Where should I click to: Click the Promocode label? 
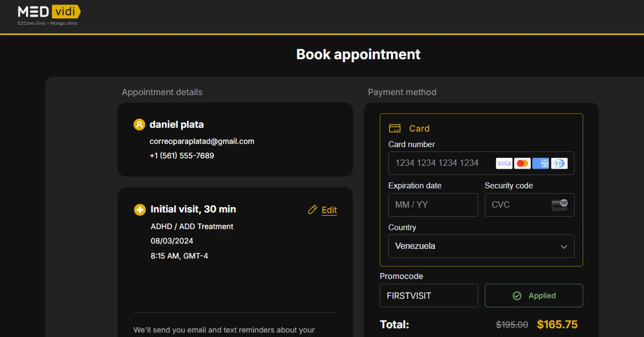(401, 276)
